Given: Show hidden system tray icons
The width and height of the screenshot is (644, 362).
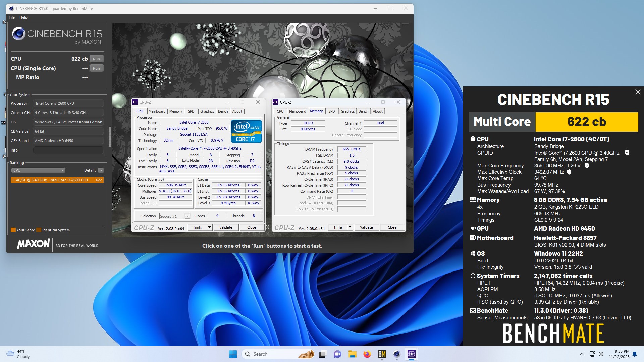Looking at the screenshot, I should (582, 354).
